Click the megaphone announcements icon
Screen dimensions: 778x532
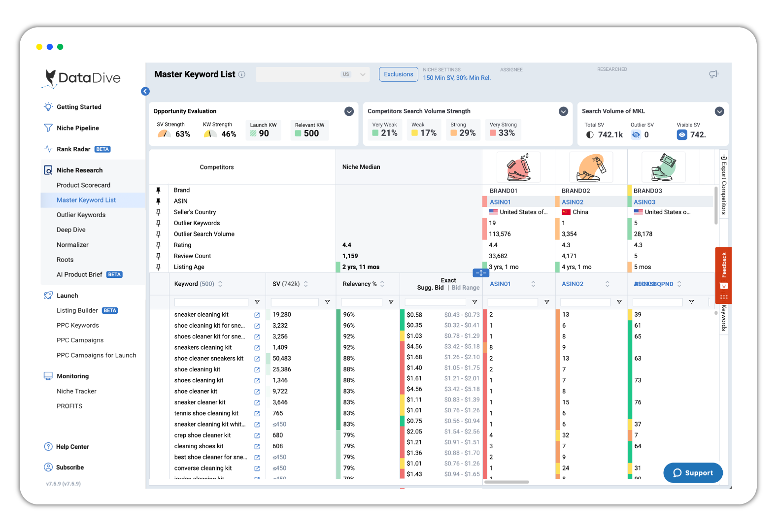(713, 74)
